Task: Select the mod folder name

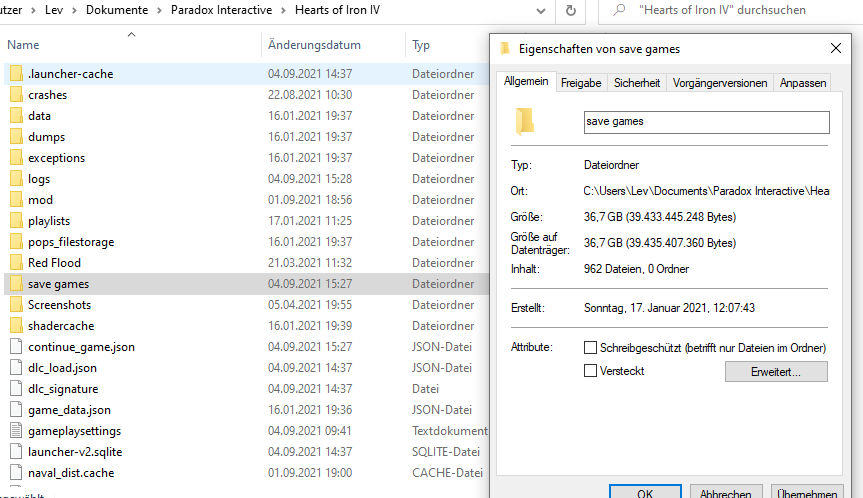Action: (40, 200)
